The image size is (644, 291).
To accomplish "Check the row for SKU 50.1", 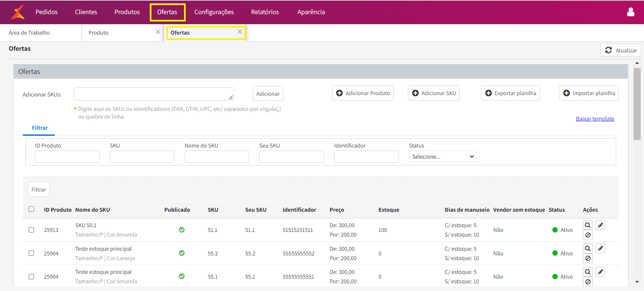I will point(31,230).
